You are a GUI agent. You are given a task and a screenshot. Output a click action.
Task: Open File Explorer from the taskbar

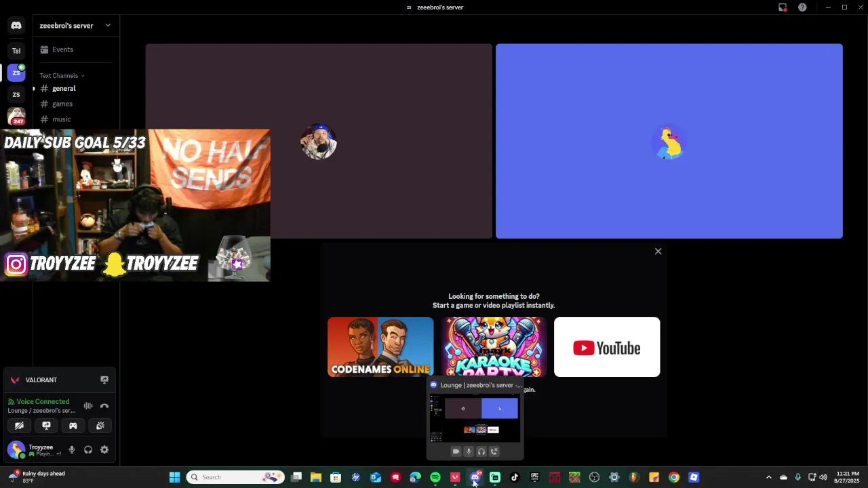[316, 477]
